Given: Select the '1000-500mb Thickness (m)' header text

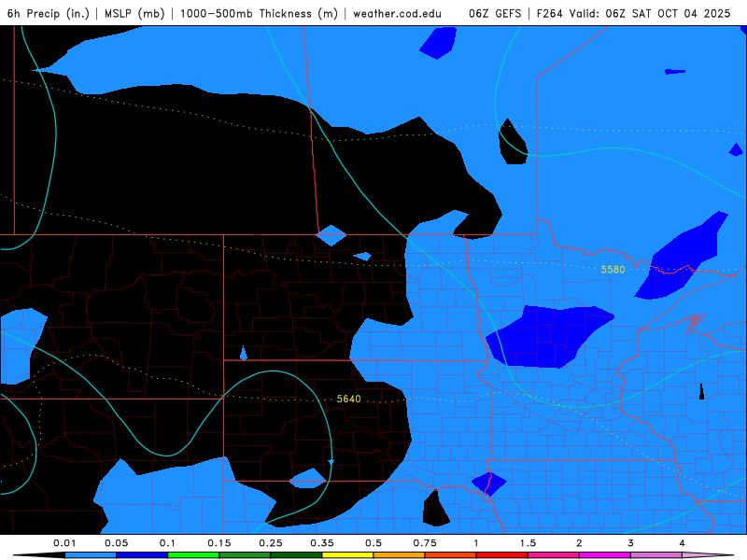Looking at the screenshot, I should coord(259,13).
